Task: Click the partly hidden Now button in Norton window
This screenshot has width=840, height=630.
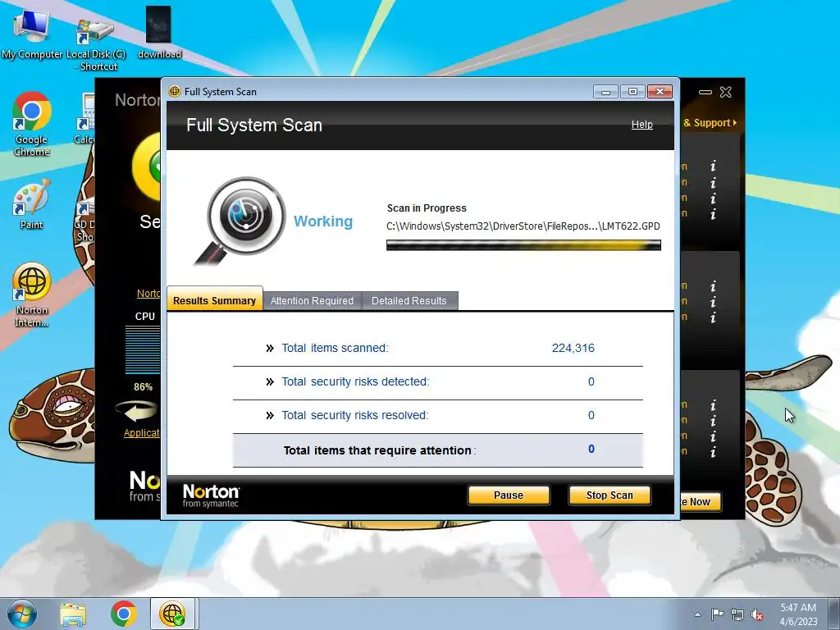Action: coord(701,502)
